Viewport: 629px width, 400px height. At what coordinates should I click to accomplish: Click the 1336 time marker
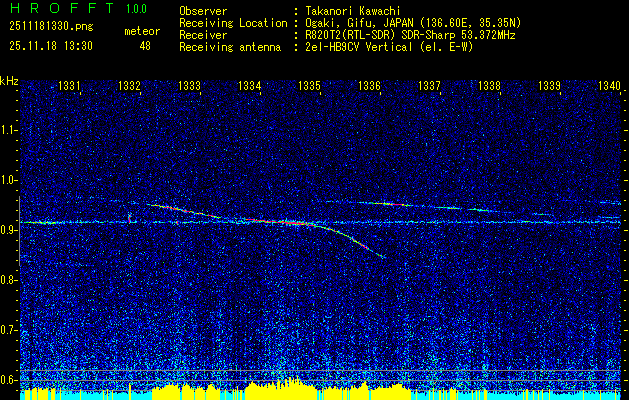369,85
